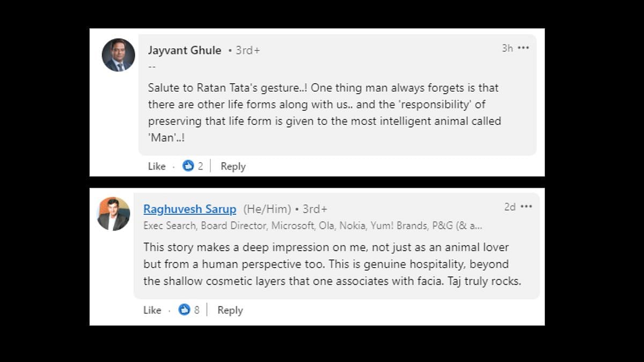Open Raghuvesh Sarup's profile photo

click(x=113, y=213)
